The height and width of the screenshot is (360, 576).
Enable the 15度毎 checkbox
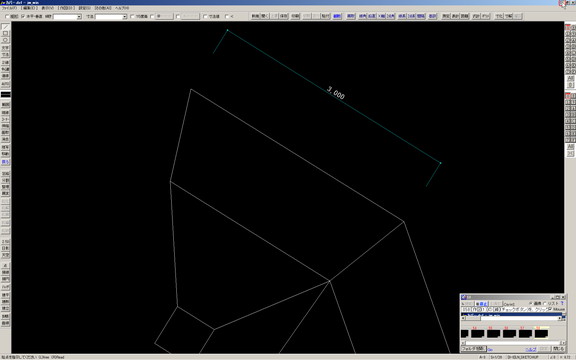pos(133,17)
